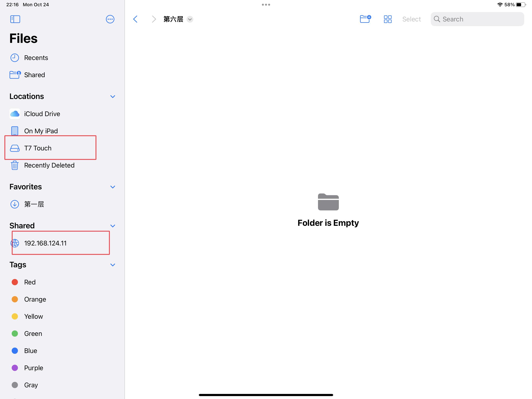Focus the Search field
Viewport: 532px width, 399px height.
click(x=477, y=19)
